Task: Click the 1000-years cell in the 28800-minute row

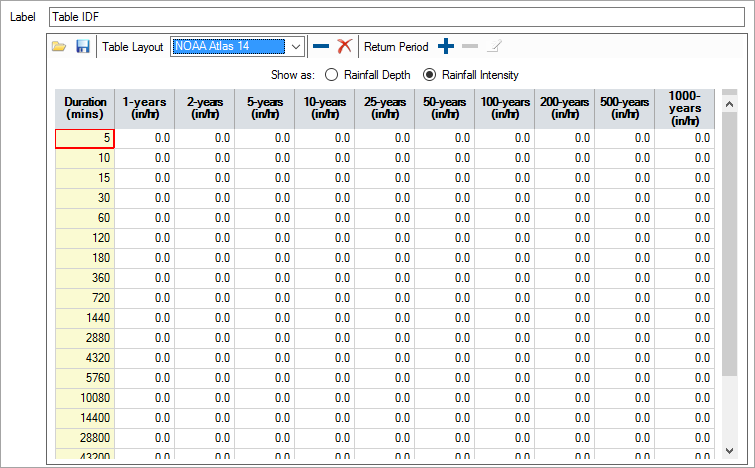Action: pyautogui.click(x=685, y=439)
